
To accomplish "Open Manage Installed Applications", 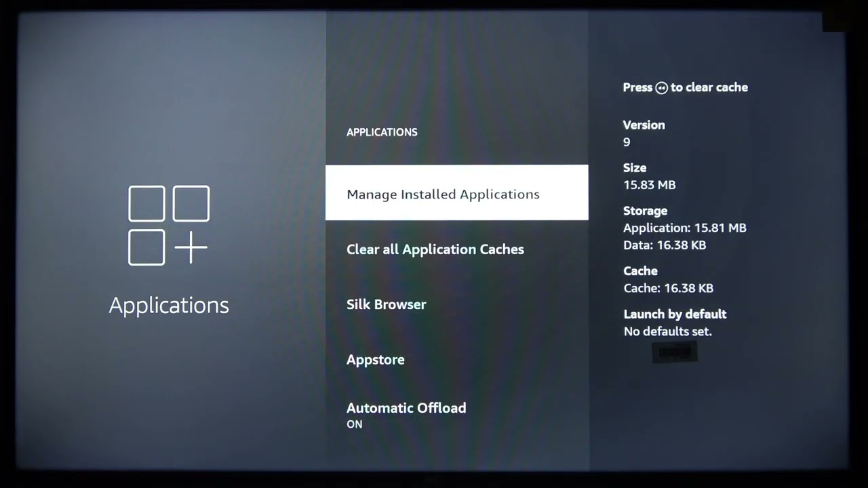I will tap(456, 192).
